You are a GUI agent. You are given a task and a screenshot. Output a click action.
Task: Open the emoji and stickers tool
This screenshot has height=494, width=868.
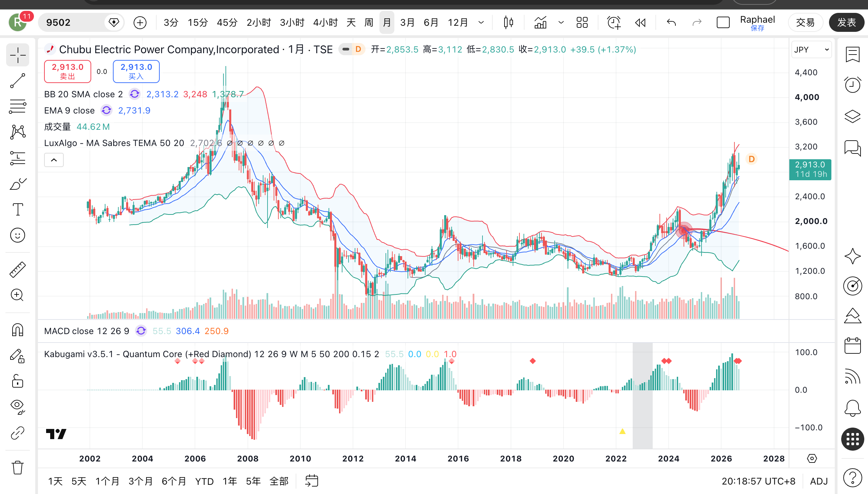tap(18, 235)
